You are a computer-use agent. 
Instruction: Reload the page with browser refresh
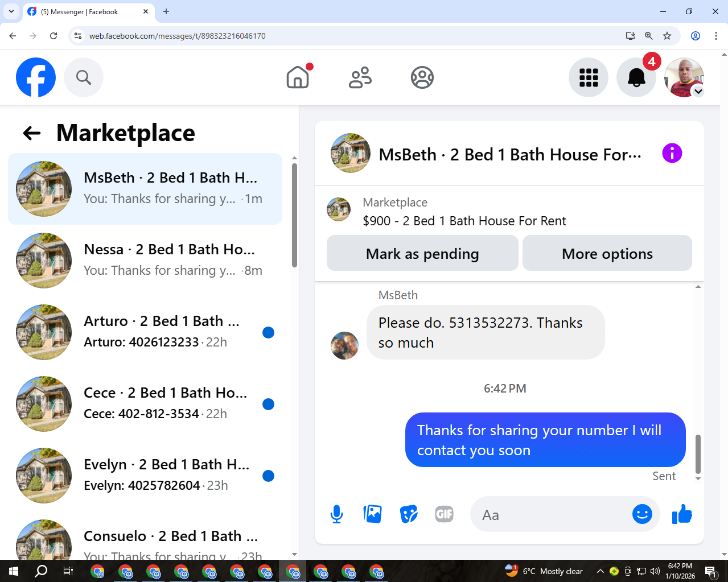(x=54, y=36)
